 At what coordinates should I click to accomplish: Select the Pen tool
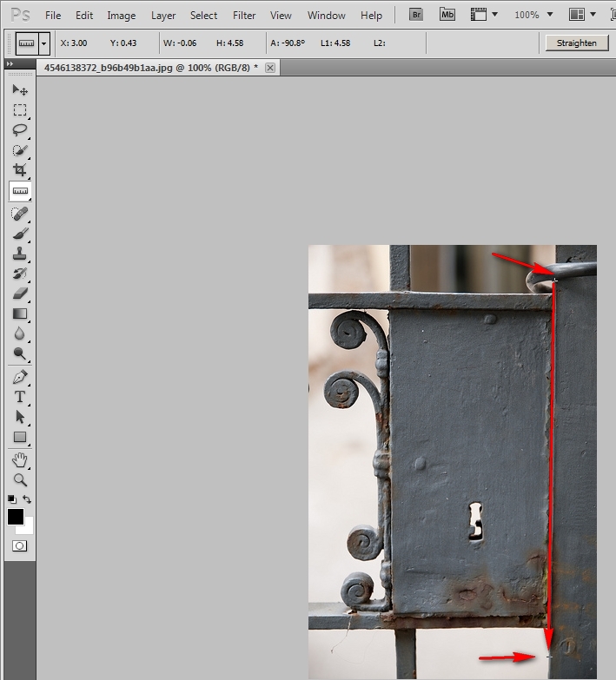(x=20, y=377)
